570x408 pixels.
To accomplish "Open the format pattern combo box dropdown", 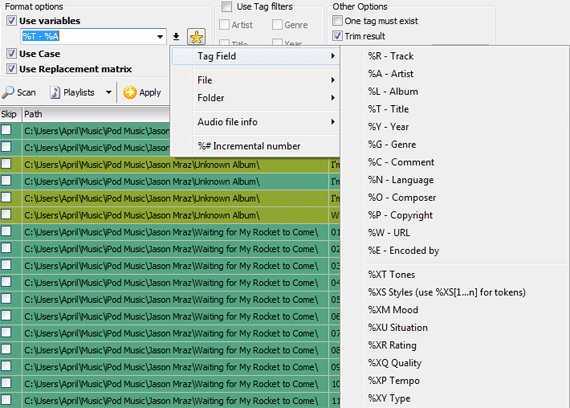I will click(160, 36).
